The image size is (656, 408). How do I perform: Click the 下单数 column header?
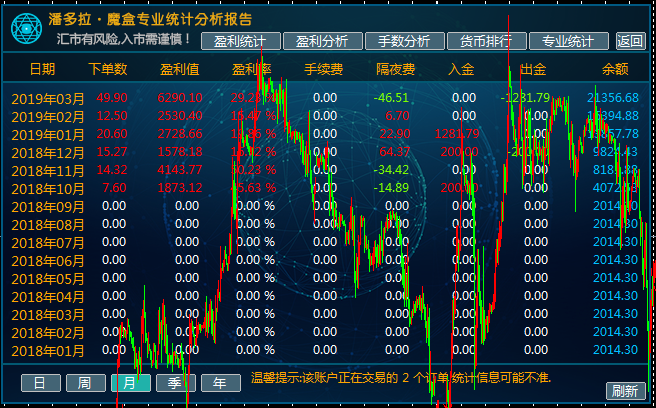tap(108, 69)
